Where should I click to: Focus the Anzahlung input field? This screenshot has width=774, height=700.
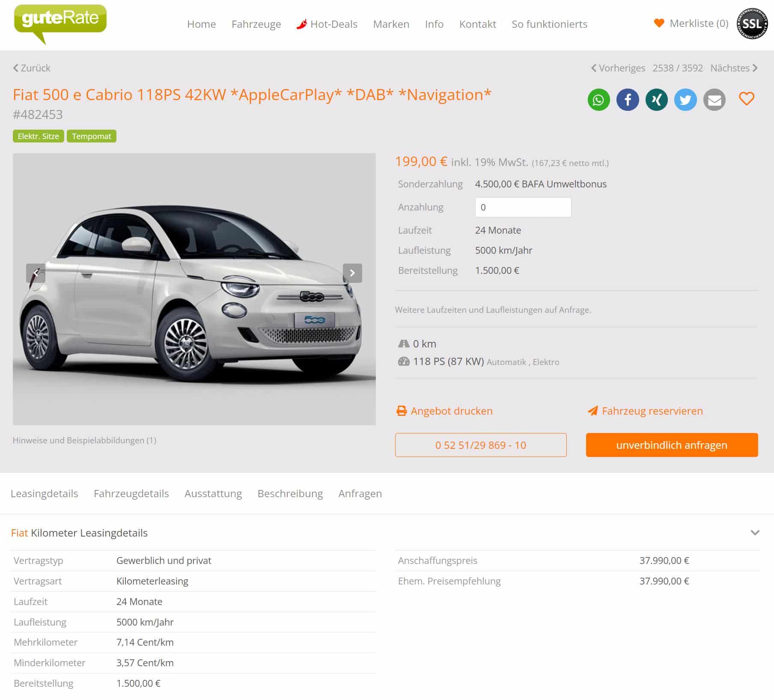pos(523,207)
